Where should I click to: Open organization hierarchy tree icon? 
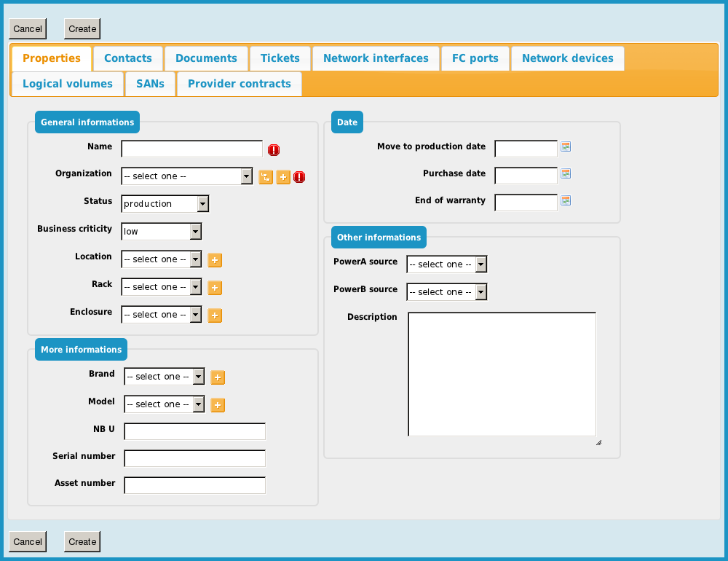[266, 177]
